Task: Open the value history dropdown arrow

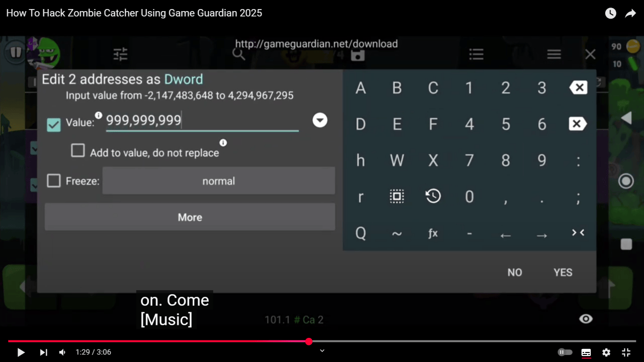Action: click(320, 120)
